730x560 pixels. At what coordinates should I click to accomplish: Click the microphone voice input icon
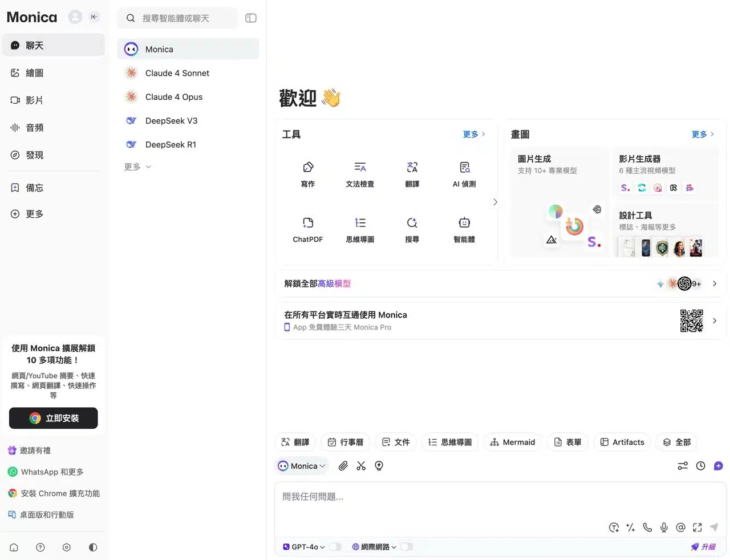point(664,527)
